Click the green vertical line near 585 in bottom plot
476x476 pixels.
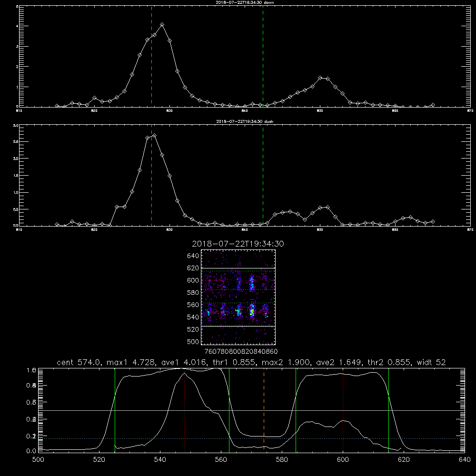[296, 410]
